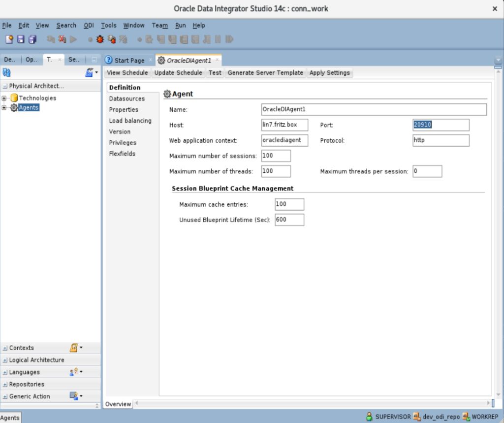Open the Datasources section tab
The image size is (504, 423).
pos(127,98)
